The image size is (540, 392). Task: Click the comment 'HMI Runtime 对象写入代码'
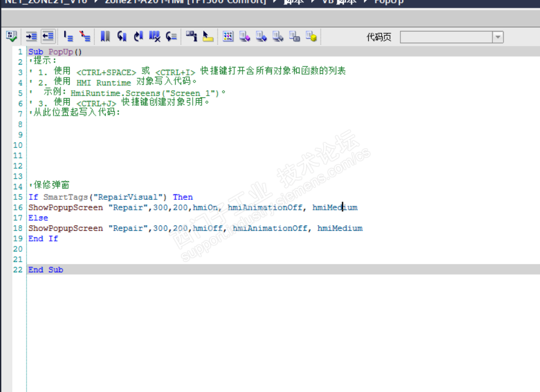(x=113, y=82)
